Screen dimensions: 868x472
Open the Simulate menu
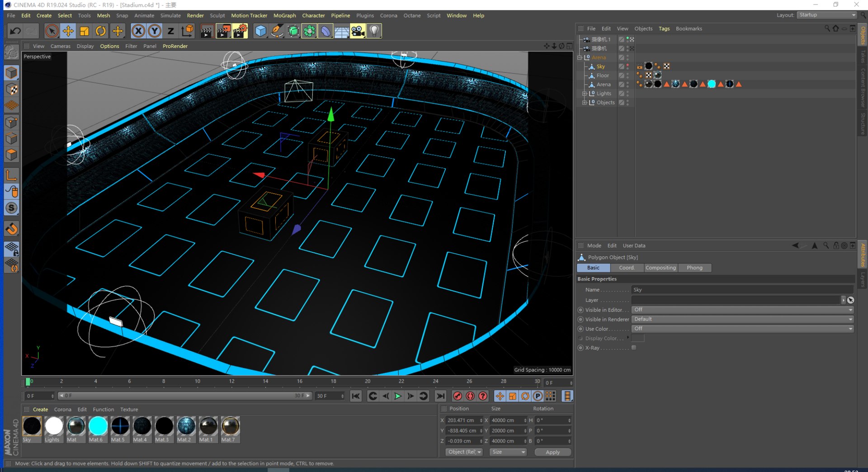(x=170, y=15)
